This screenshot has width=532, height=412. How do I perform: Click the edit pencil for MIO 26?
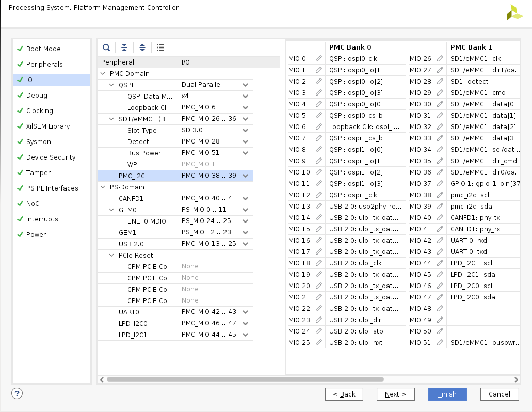click(x=440, y=59)
